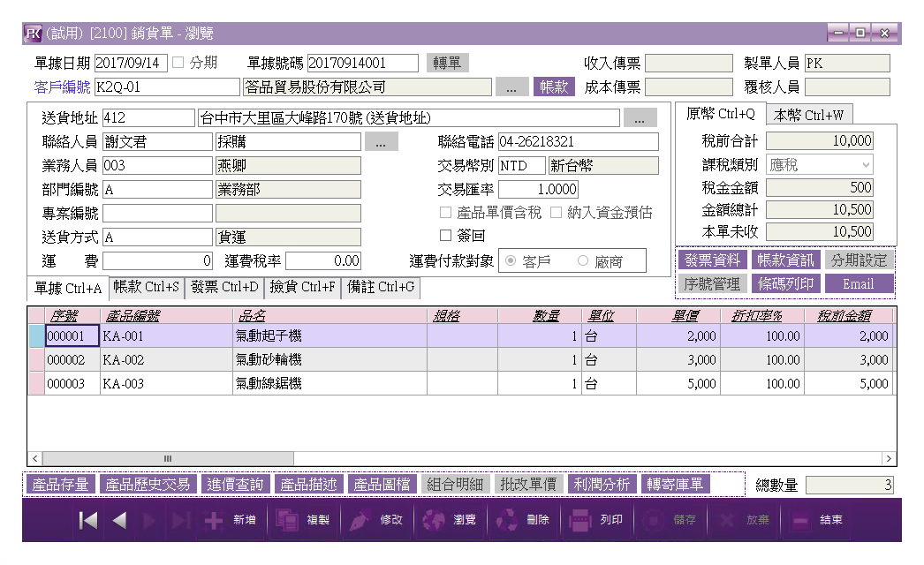Image resolution: width=924 pixels, height=565 pixels.
Task: Click the 轉單 button
Action: coord(447,63)
